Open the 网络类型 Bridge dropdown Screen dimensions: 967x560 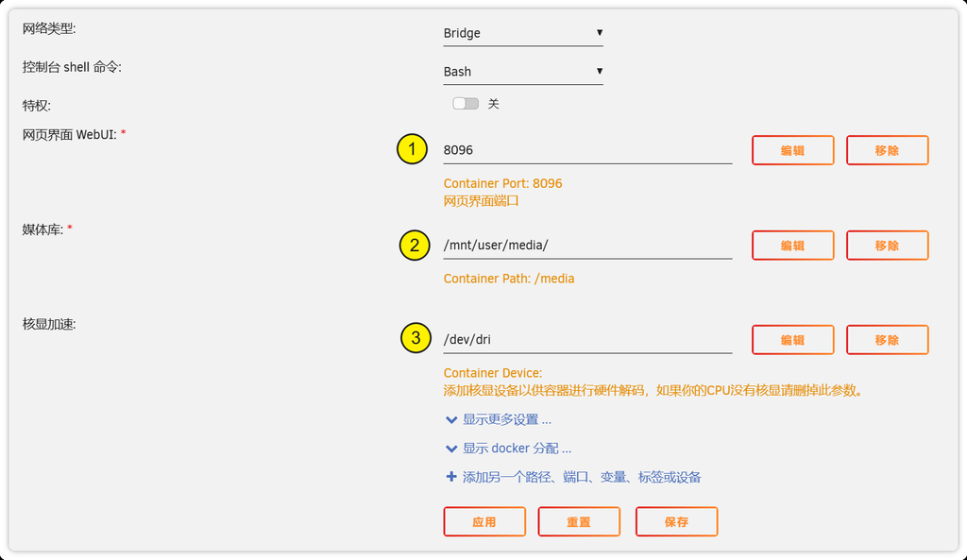(523, 33)
